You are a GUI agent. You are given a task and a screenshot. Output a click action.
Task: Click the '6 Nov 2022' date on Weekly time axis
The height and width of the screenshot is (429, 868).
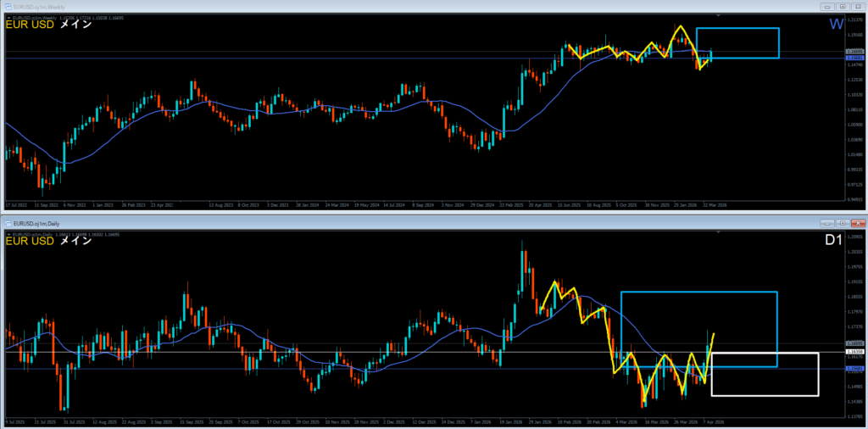tap(73, 204)
